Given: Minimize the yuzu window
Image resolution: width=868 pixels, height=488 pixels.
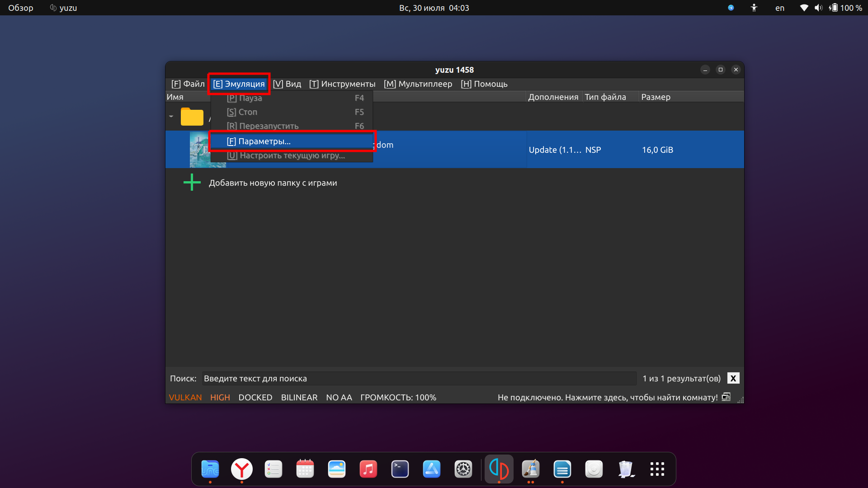Looking at the screenshot, I should click(x=705, y=70).
